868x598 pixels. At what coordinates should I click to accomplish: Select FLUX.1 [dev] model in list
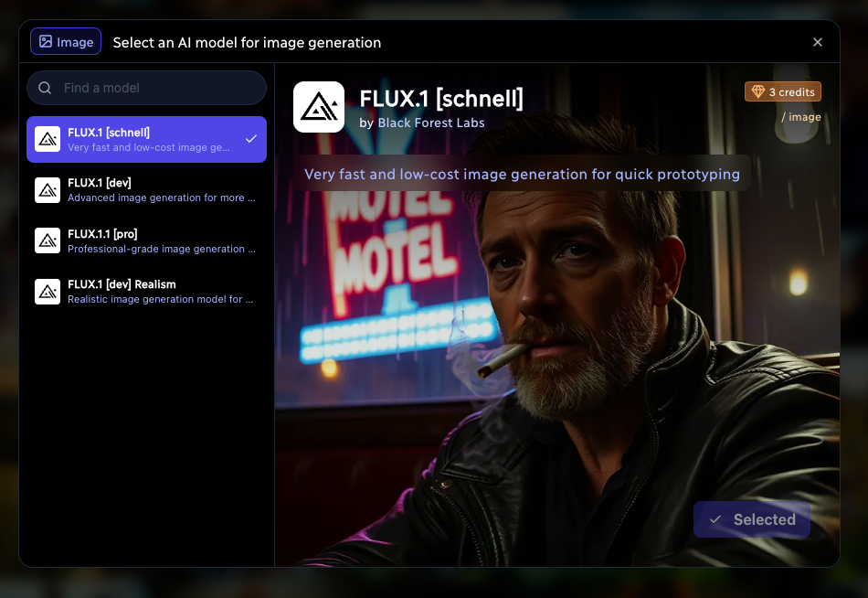click(x=147, y=190)
